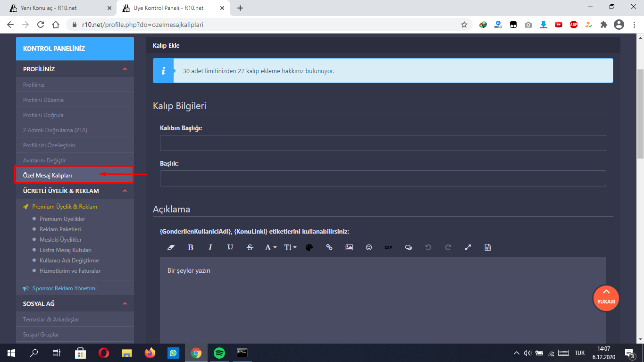Bookmark this page with the star icon
644x362 pixels.
[x=464, y=25]
